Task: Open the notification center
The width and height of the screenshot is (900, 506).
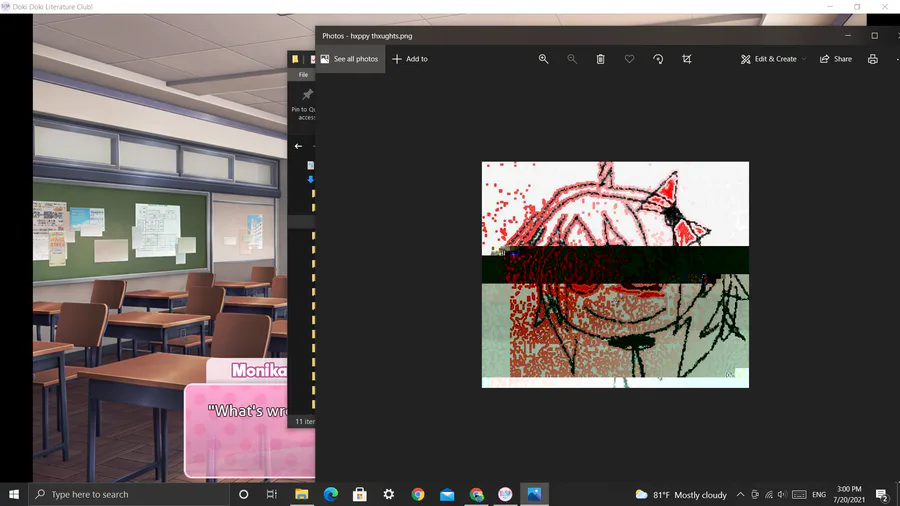Action: tap(882, 495)
